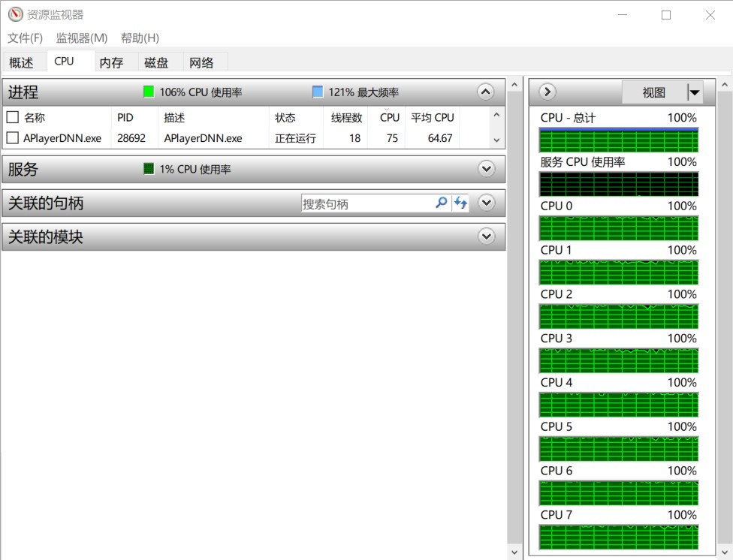Click the refresh icon beside handles search
The image size is (733, 560).
460,203
